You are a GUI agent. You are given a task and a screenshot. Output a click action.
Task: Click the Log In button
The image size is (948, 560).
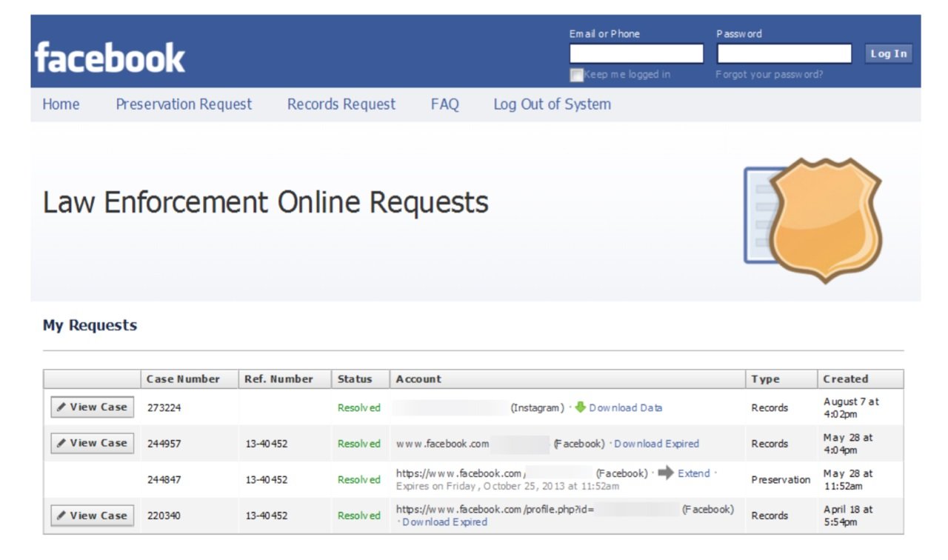(888, 53)
